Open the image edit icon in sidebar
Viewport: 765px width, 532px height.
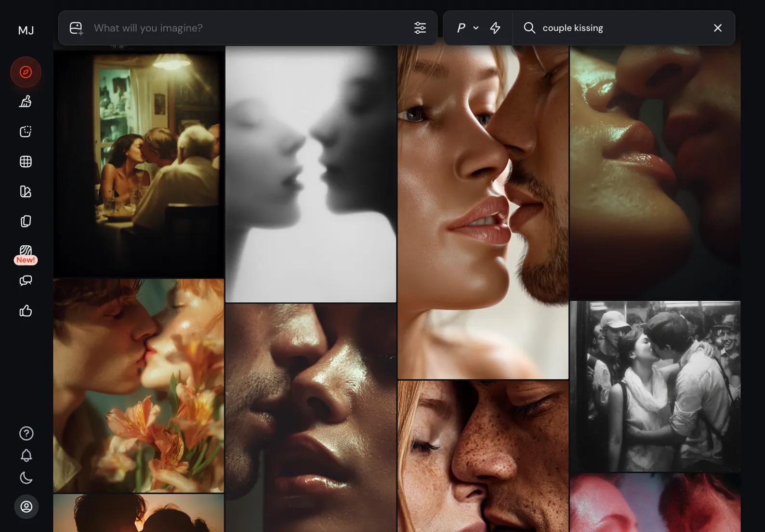click(x=26, y=191)
